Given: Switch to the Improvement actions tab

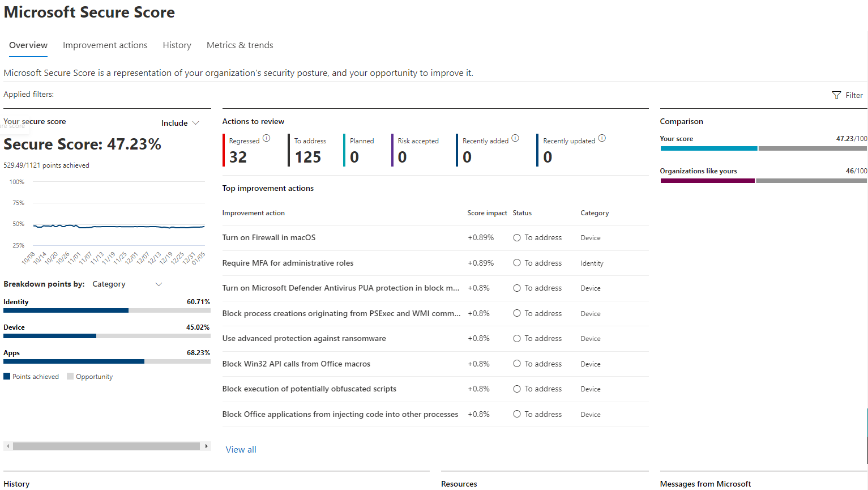Looking at the screenshot, I should [x=105, y=45].
